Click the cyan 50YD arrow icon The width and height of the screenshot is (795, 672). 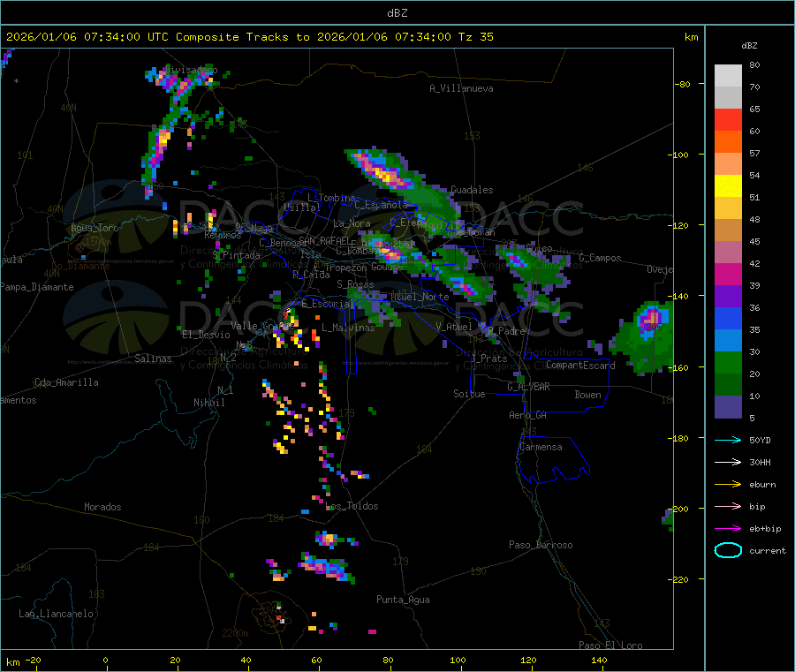[x=728, y=440]
